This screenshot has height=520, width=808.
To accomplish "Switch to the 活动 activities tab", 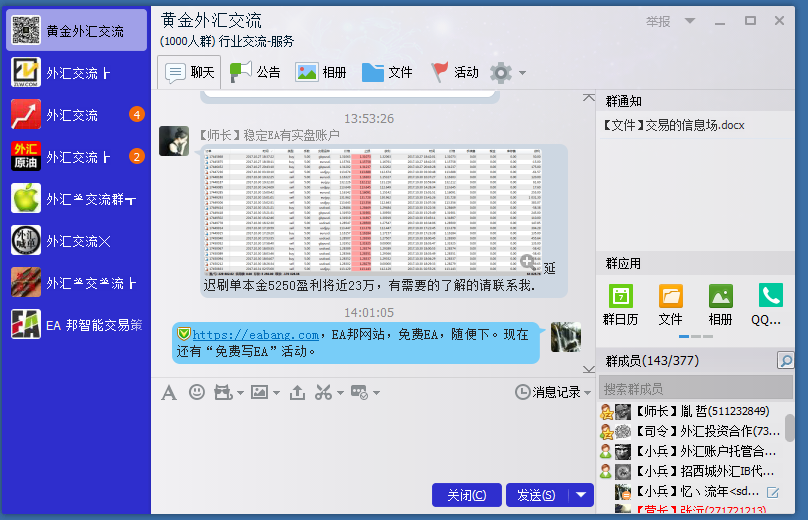I will pyautogui.click(x=455, y=72).
